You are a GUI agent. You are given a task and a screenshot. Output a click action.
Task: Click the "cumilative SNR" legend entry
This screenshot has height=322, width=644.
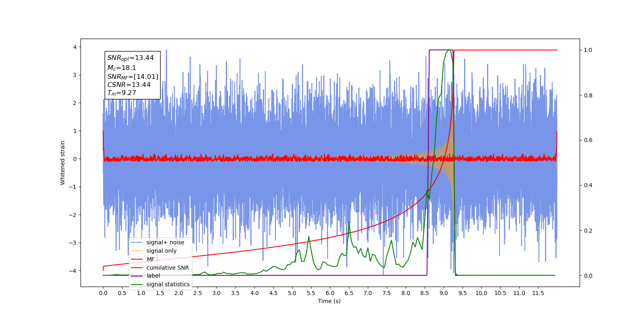[167, 268]
